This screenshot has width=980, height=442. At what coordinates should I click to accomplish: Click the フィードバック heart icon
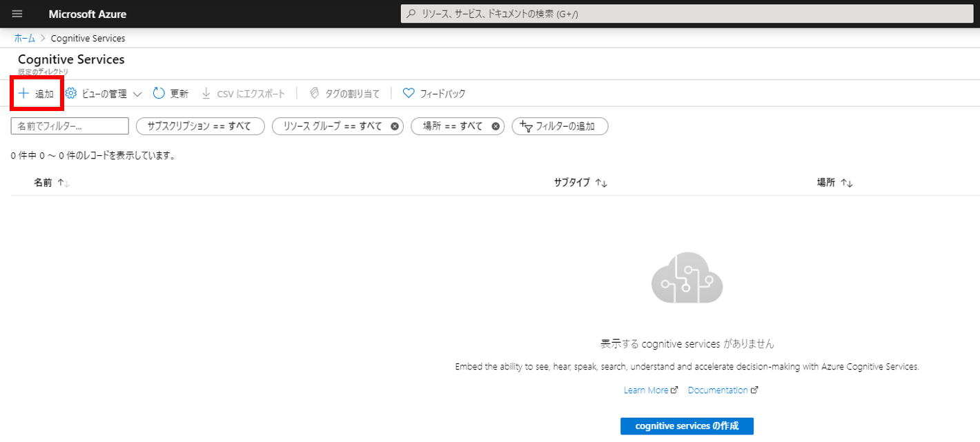(x=408, y=93)
